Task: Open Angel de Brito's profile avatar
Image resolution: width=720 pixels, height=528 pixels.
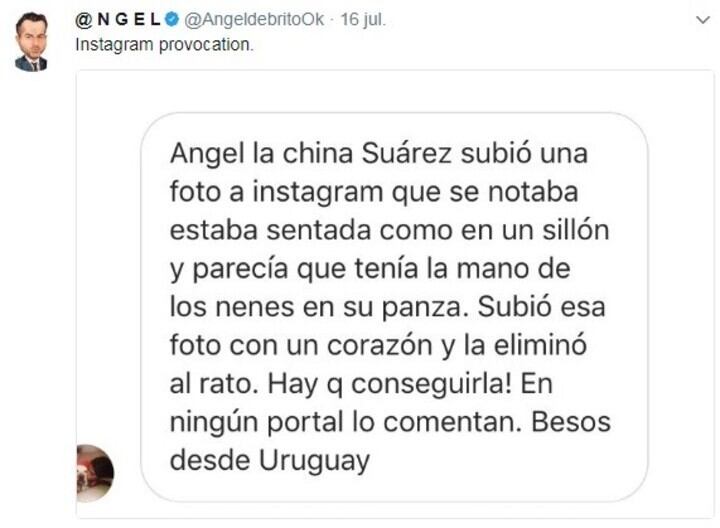Action: point(31,42)
